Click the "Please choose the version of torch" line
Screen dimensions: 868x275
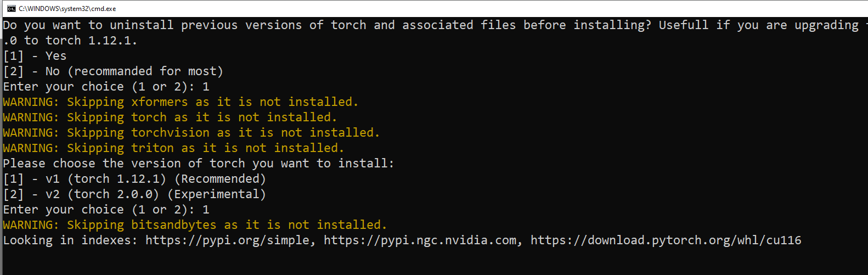coord(199,164)
